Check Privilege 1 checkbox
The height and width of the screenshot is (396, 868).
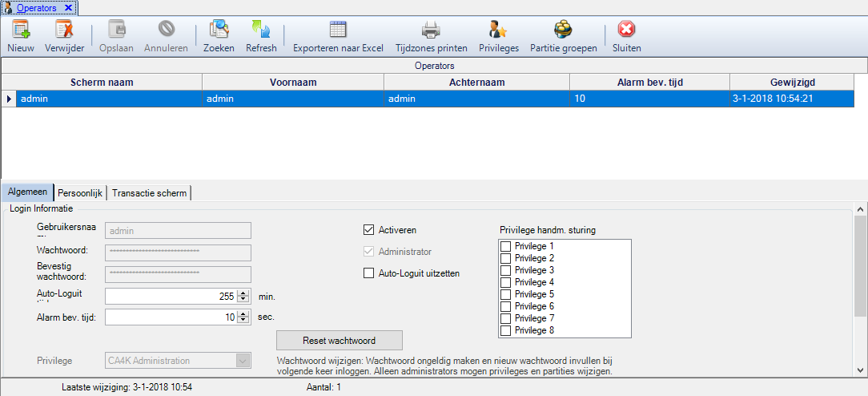click(506, 246)
